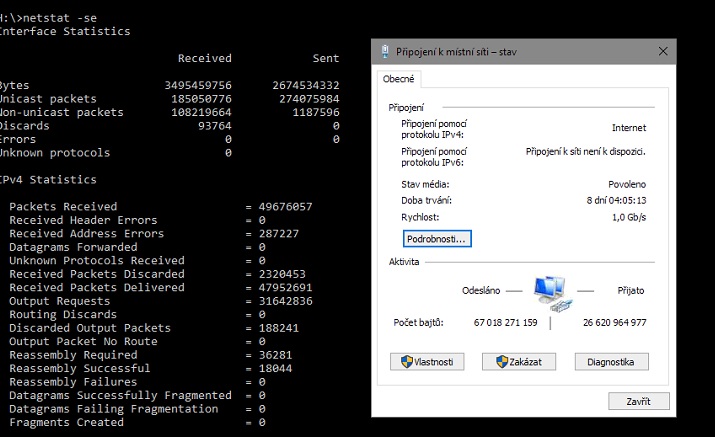Click the 'Sent' column header in console

click(x=326, y=58)
